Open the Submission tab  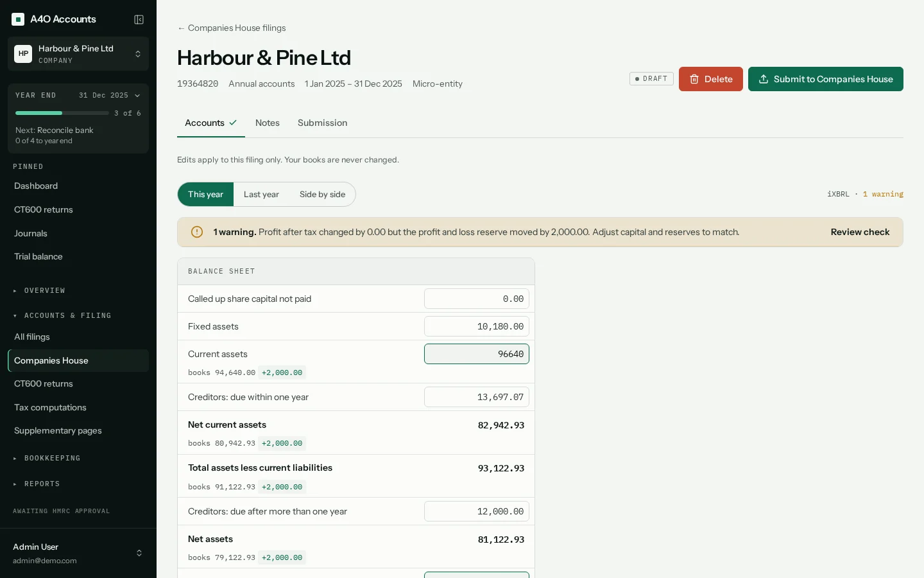tap(322, 123)
